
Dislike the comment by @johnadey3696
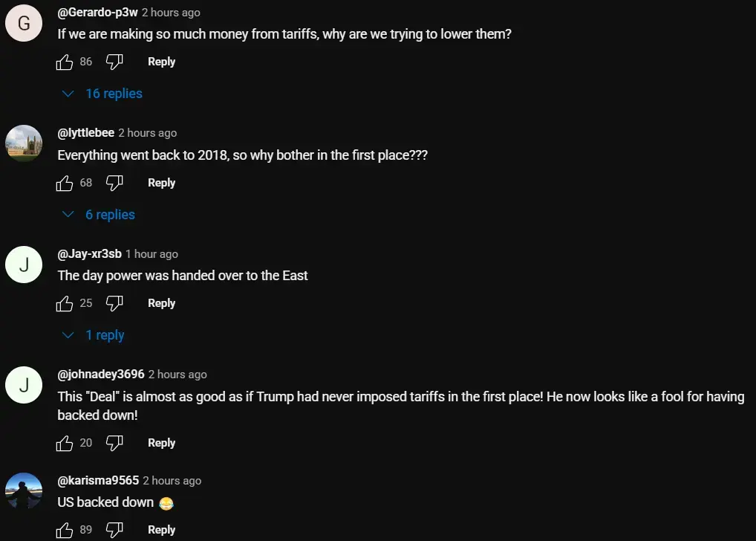click(114, 443)
